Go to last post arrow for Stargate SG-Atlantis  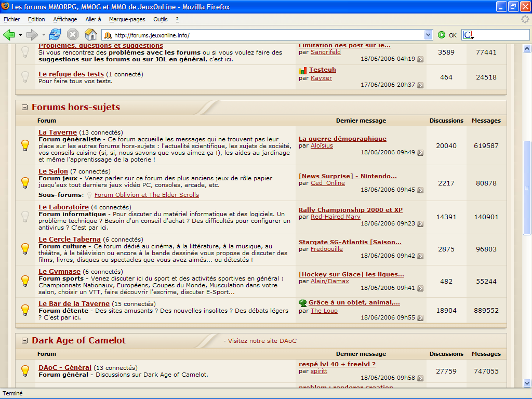click(420, 256)
